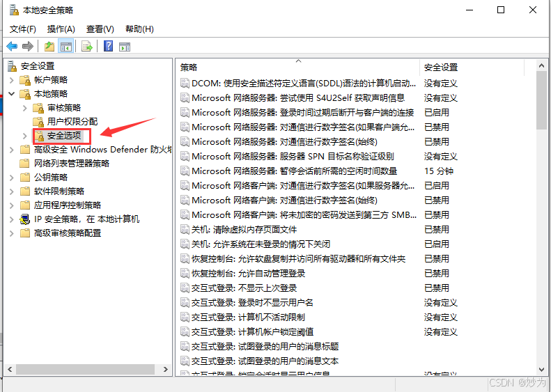The image size is (551, 392).
Task: Open the 查看(V) menu
Action: [100, 29]
